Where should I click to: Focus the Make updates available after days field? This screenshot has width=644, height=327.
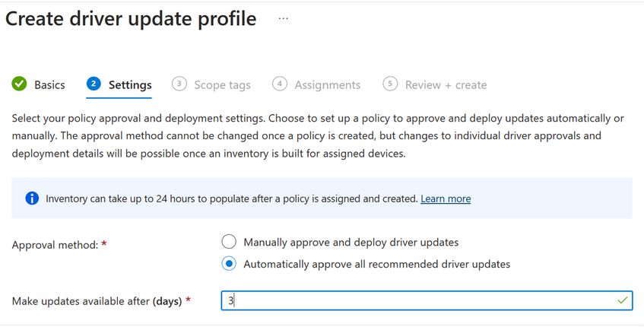418,300
